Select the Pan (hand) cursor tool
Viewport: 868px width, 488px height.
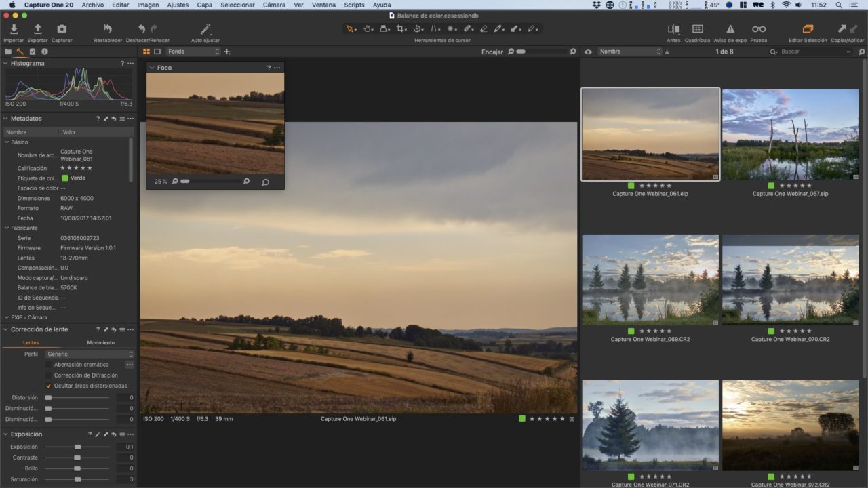(x=367, y=28)
